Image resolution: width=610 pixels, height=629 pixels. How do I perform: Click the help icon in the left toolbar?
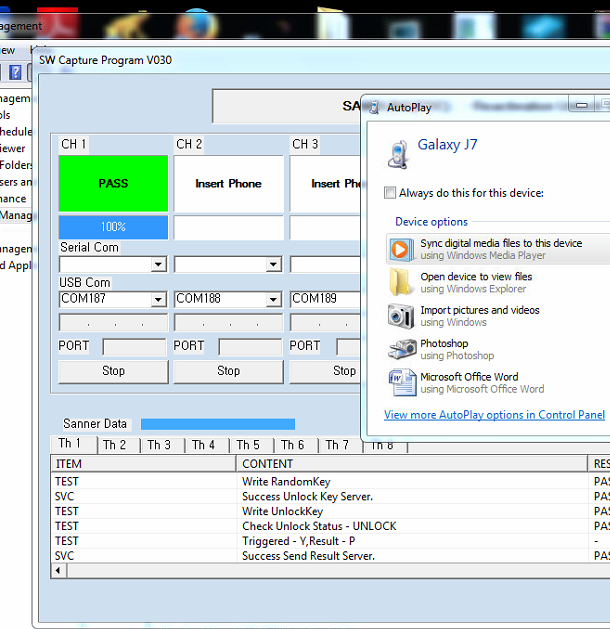[15, 72]
